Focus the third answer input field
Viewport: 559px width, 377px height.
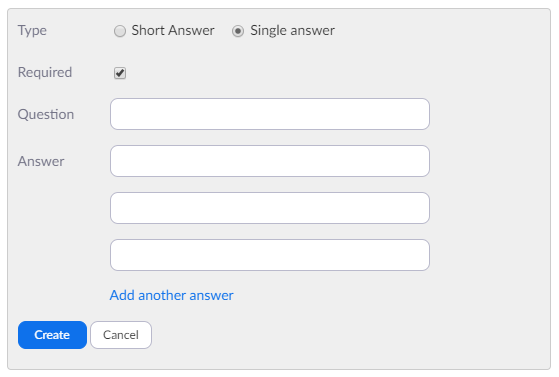pyautogui.click(x=270, y=255)
